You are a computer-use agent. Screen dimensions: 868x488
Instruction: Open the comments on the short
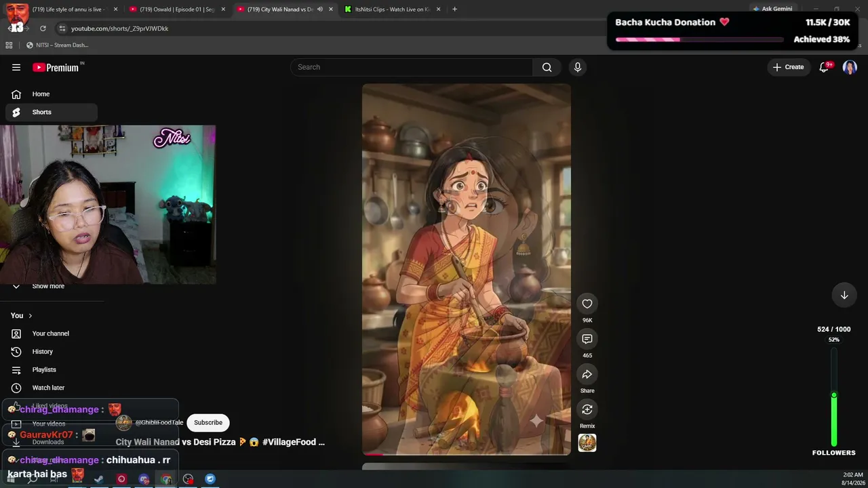coord(587,339)
